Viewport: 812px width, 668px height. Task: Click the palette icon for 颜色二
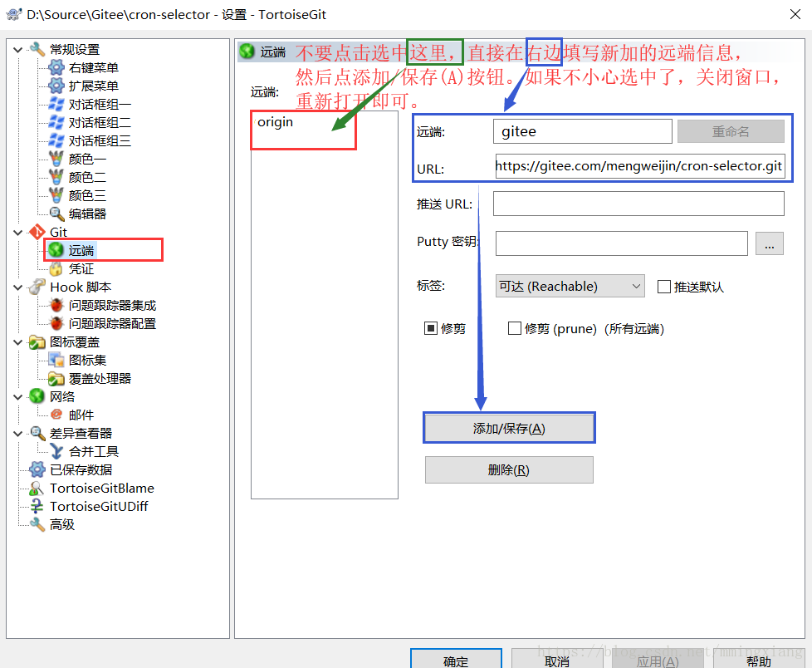(x=56, y=177)
